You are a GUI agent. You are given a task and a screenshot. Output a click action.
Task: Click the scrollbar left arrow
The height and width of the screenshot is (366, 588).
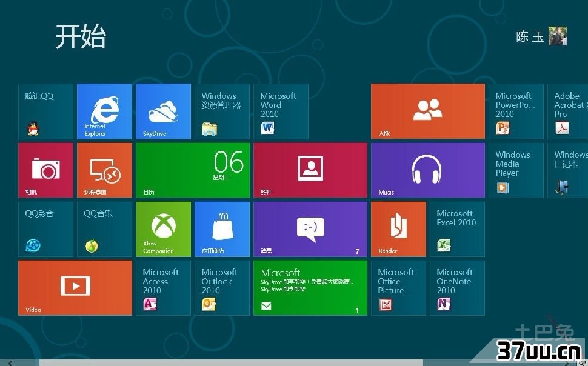pos(10,362)
